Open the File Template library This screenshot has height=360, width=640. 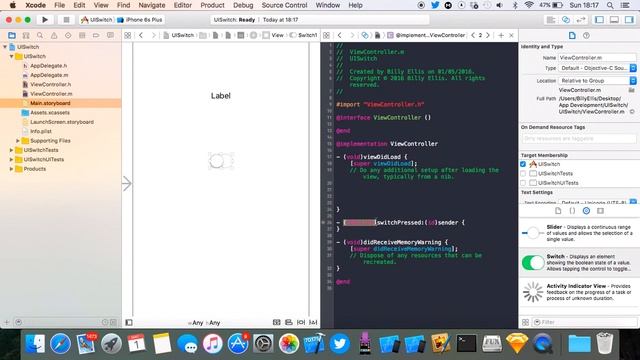point(558,211)
